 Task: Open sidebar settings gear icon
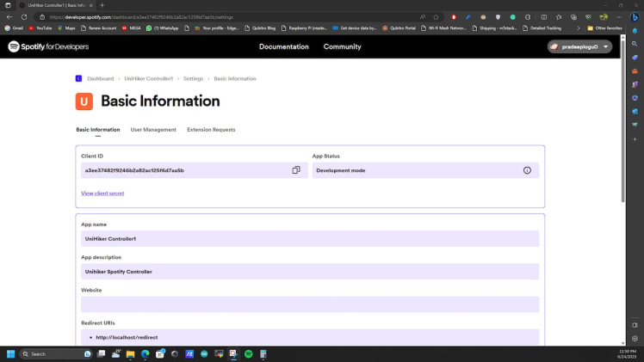point(635,339)
